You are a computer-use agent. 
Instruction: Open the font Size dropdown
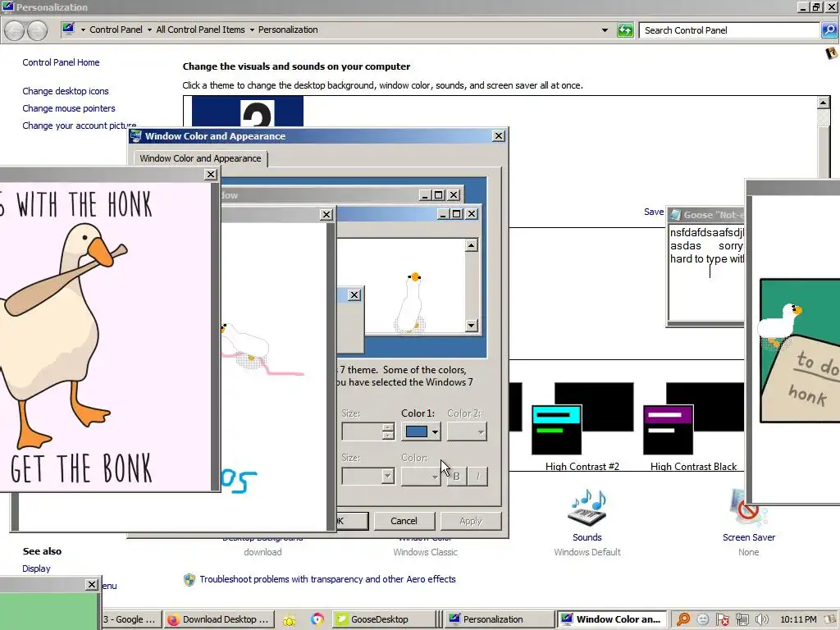pos(368,477)
